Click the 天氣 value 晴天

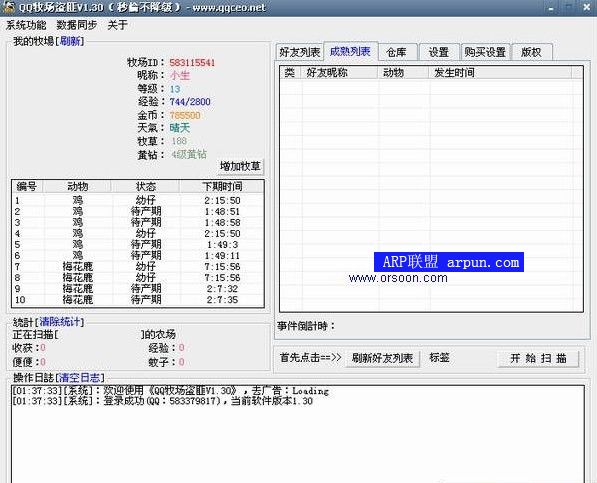[x=180, y=128]
